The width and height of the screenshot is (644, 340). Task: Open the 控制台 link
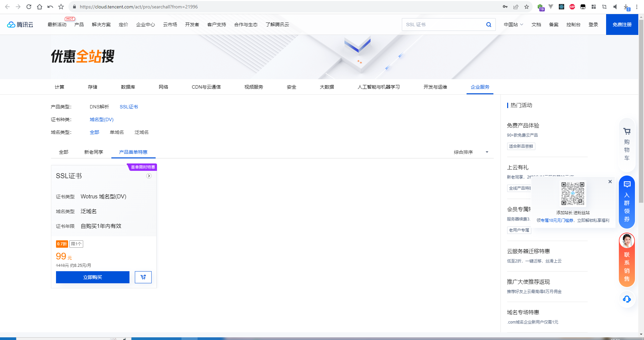click(x=574, y=25)
